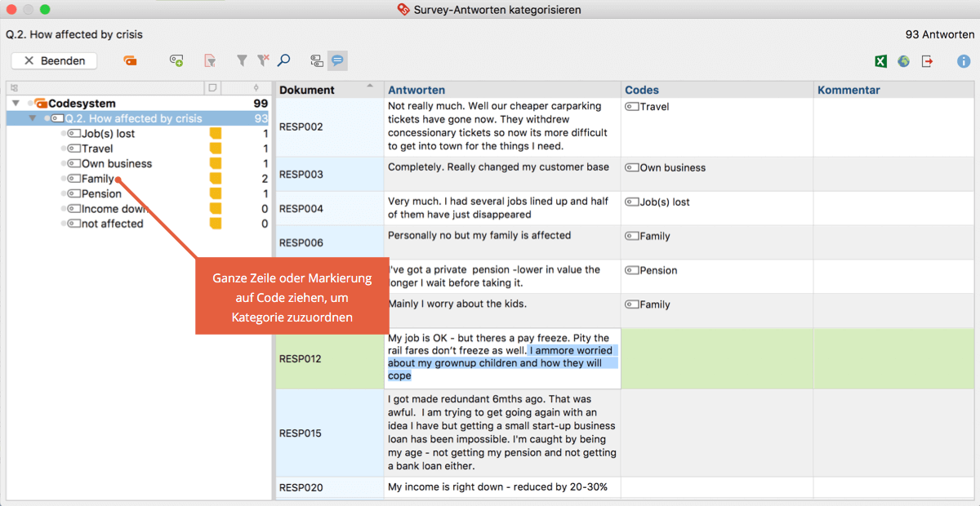
Task: Click the memo column header icon
Action: click(212, 87)
